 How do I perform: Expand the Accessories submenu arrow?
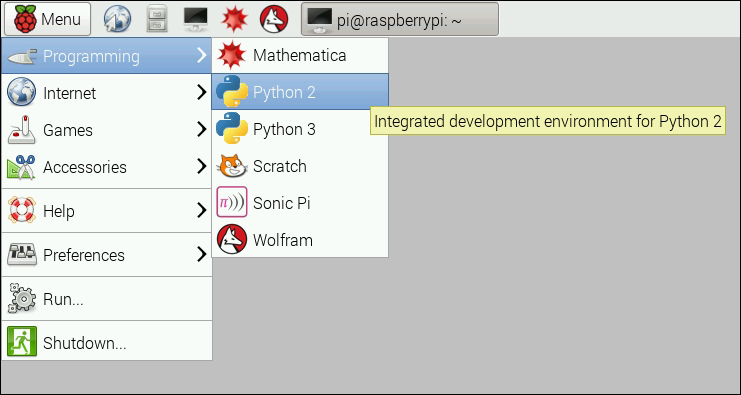pyautogui.click(x=202, y=166)
